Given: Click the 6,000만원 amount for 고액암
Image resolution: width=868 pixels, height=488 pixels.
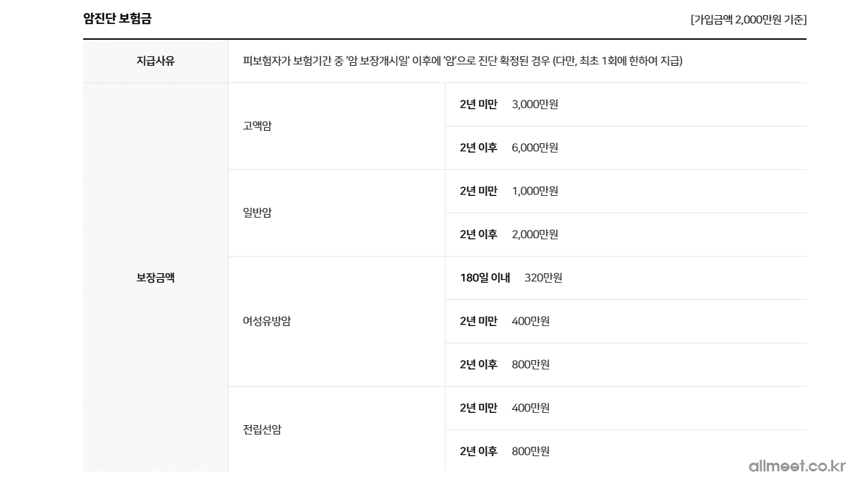Looking at the screenshot, I should [x=535, y=147].
